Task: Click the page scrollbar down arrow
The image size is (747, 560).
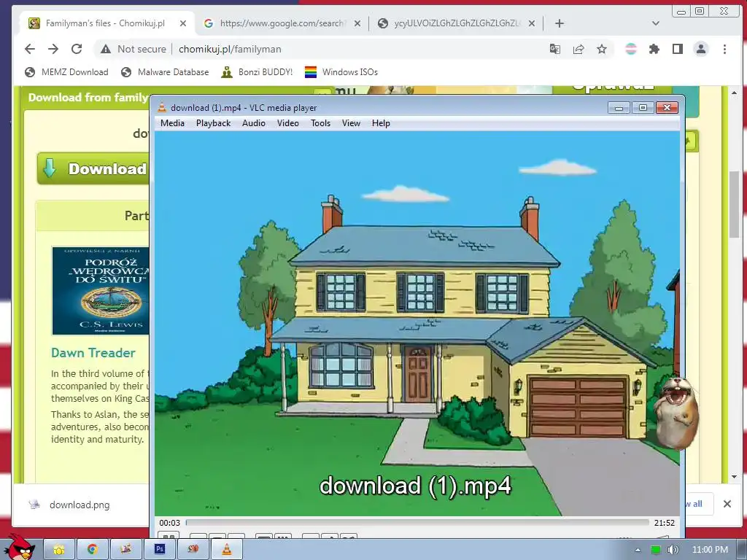Action: tap(734, 477)
